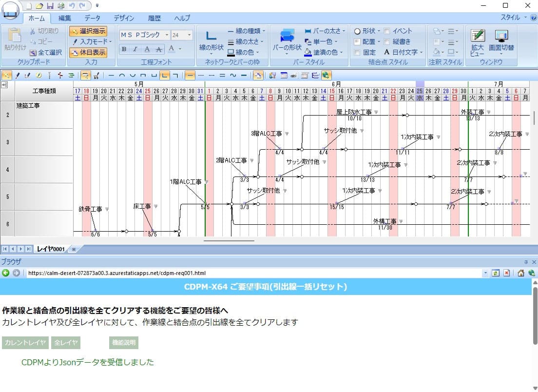Click the カレントレイヤ button

tap(25, 343)
